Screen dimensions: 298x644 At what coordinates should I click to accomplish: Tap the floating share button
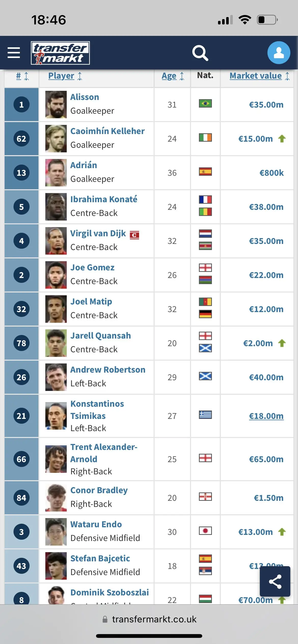[x=275, y=581]
